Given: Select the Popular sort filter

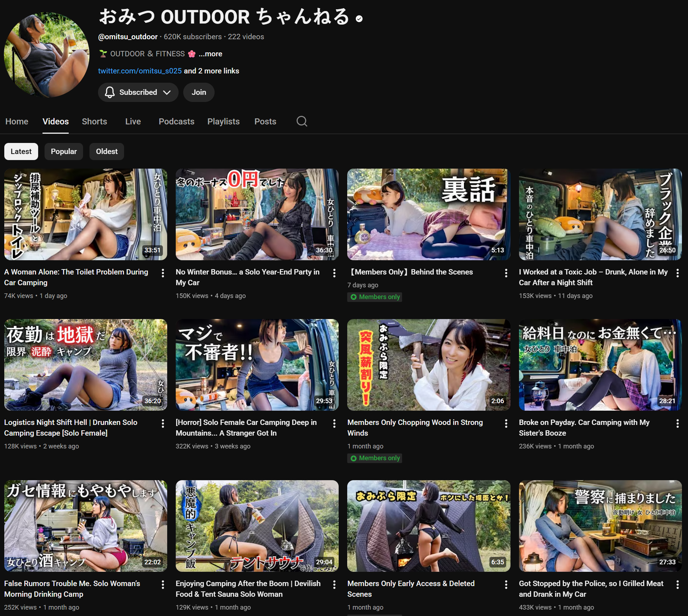Looking at the screenshot, I should point(63,152).
